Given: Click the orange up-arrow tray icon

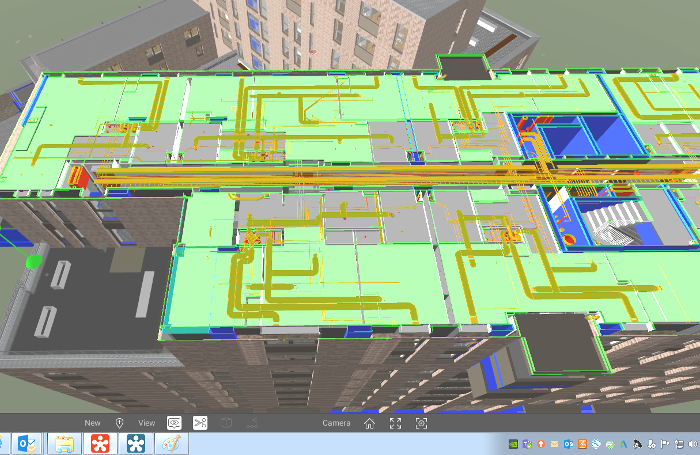Looking at the screenshot, I should pos(541,444).
